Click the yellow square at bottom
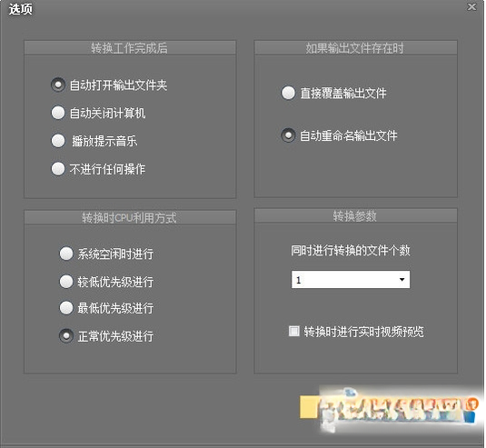Screen dimensions: 486x448 click(x=309, y=407)
